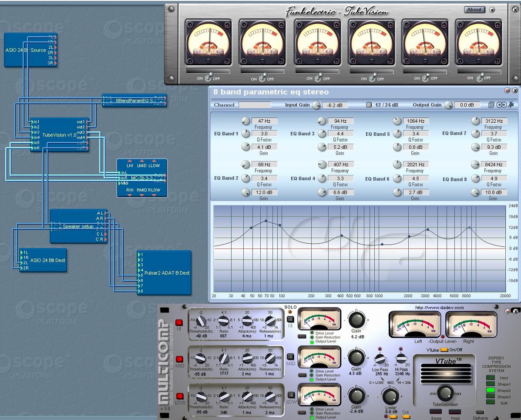Click the EQ Band 2 gain value 12.0 dB

click(264, 192)
